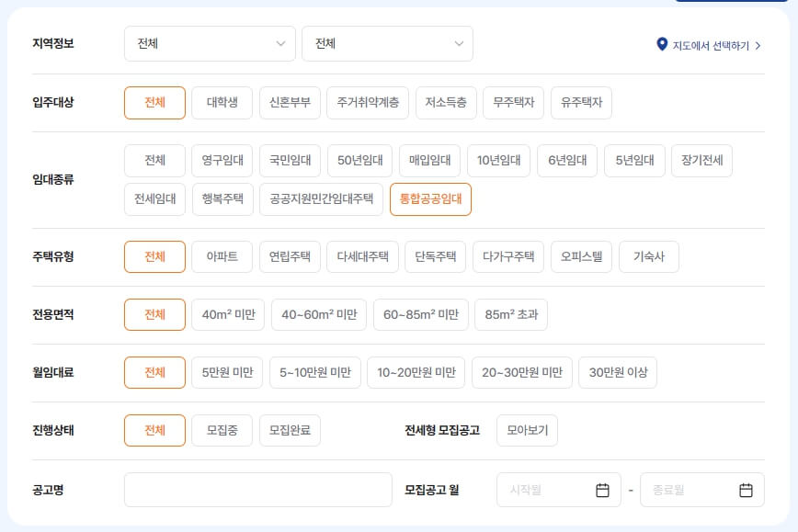Click the 공고명 text input field

click(257, 490)
